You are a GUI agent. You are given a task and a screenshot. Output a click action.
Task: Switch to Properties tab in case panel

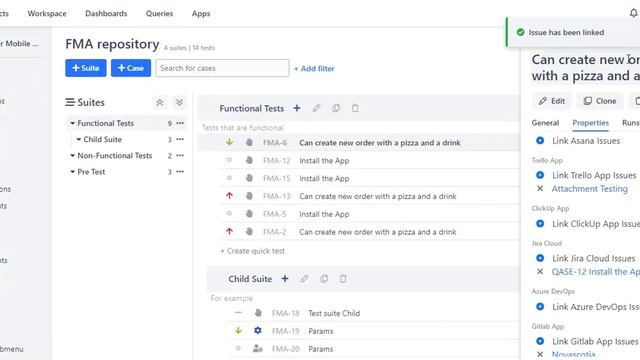(x=591, y=123)
